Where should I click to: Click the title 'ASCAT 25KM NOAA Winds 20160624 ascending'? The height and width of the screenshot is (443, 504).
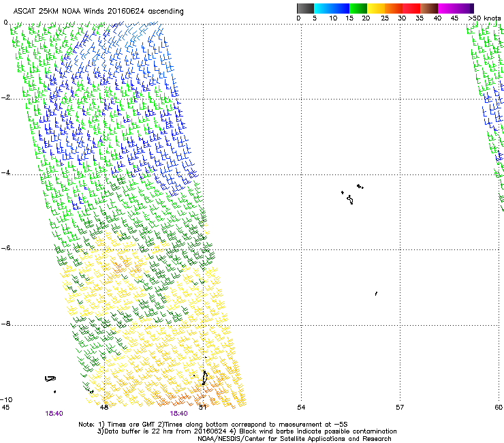coord(98,12)
